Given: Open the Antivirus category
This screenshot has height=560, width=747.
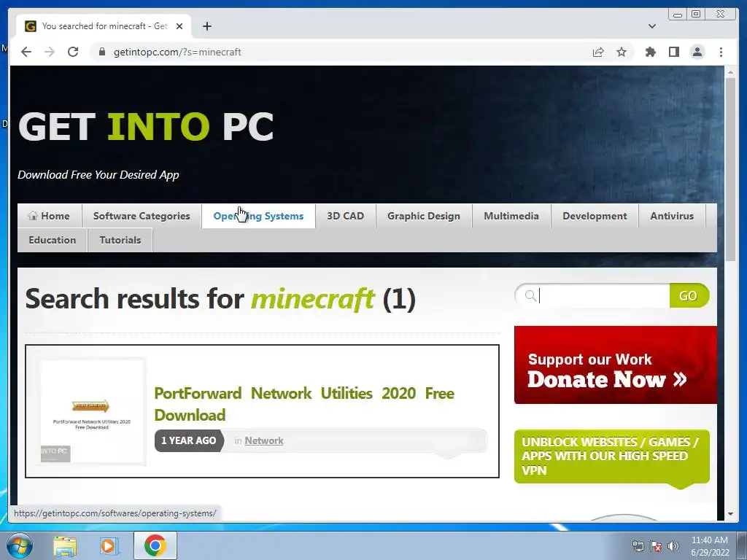Looking at the screenshot, I should tap(672, 216).
